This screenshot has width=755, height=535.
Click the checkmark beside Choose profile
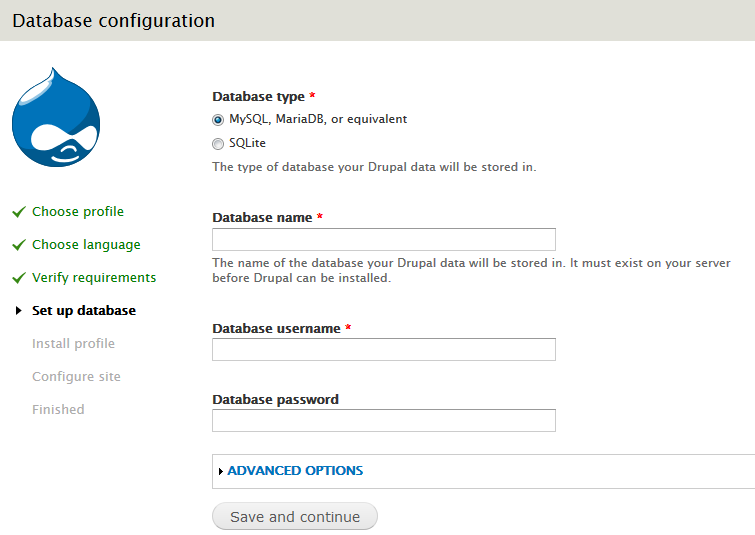click(18, 212)
